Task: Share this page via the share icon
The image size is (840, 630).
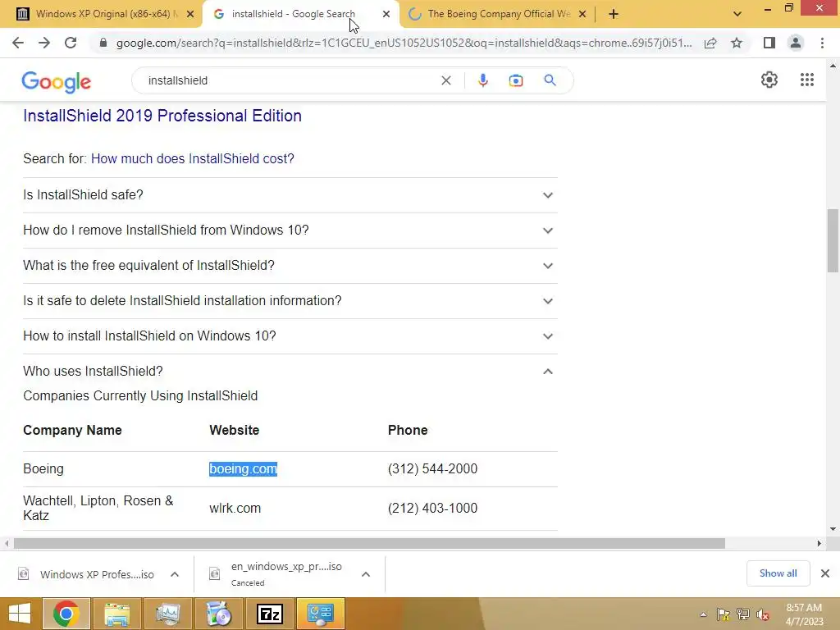Action: [x=710, y=43]
